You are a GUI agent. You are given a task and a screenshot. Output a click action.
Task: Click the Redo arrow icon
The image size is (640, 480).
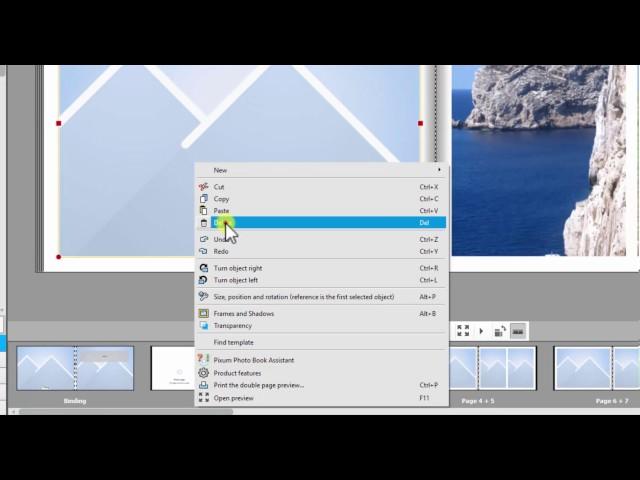tap(203, 251)
